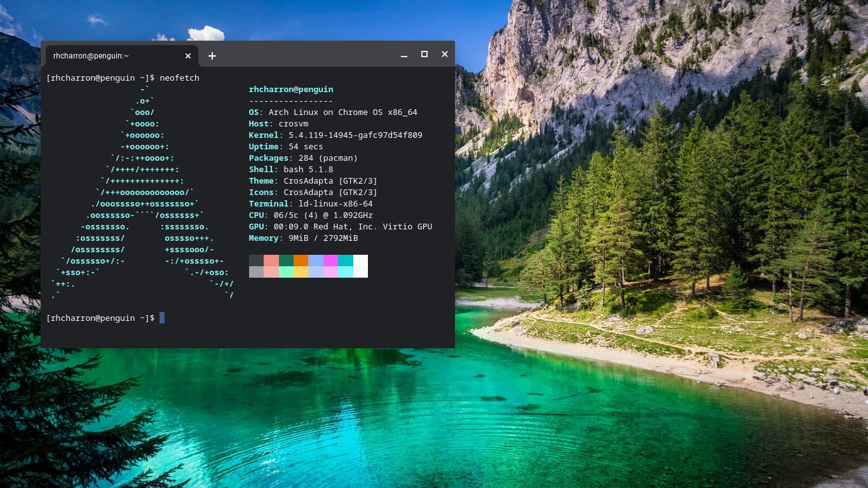Click the 'GPU: 00:09.0 Red Hat, Inc. Virtio GPU' line
Viewport: 868px width, 488px height.
coord(341,227)
